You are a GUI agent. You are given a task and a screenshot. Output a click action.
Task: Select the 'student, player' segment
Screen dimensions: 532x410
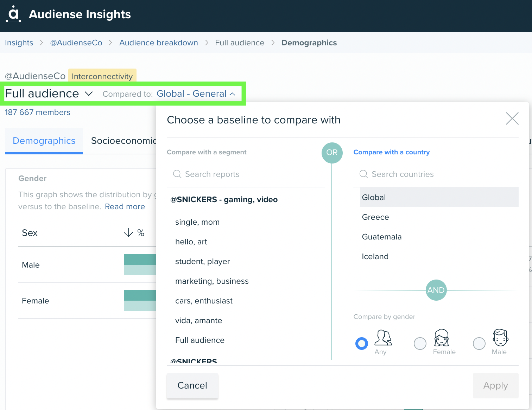pos(202,261)
